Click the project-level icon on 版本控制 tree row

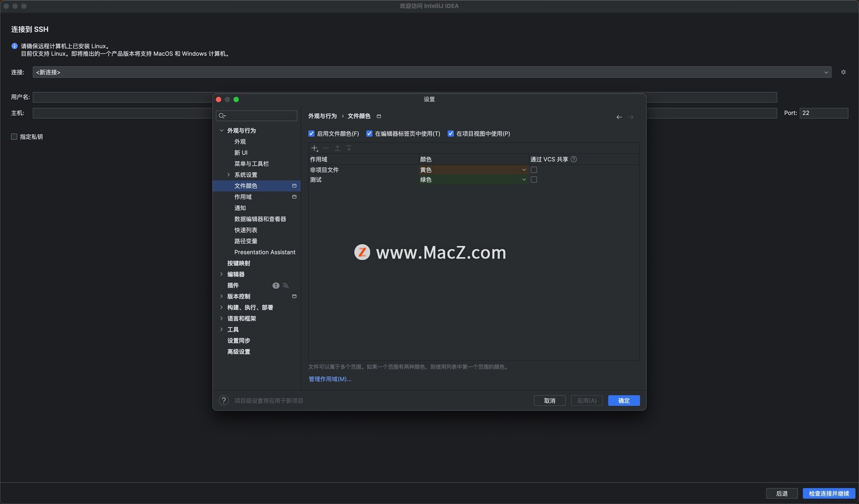[x=294, y=296]
